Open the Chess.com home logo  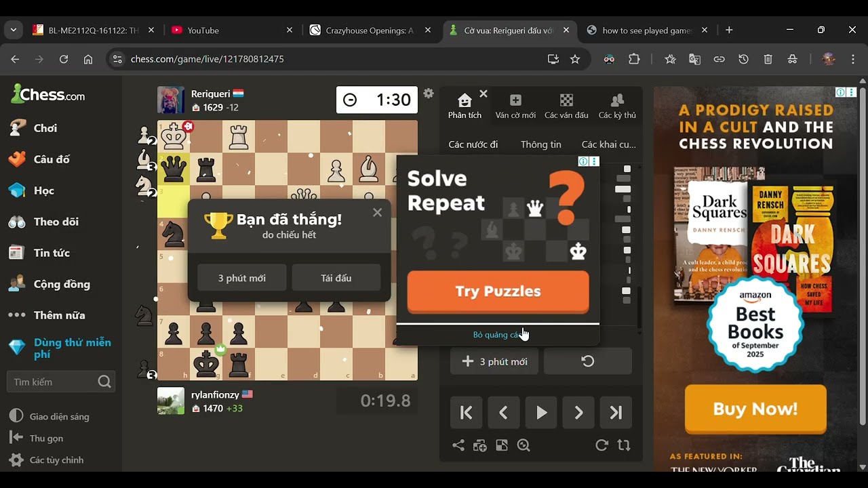point(48,94)
